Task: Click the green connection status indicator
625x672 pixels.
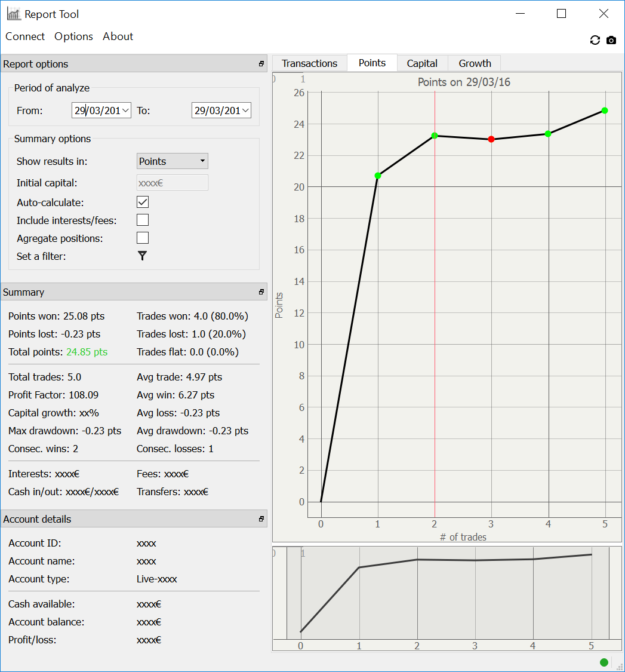Action: pos(604,662)
